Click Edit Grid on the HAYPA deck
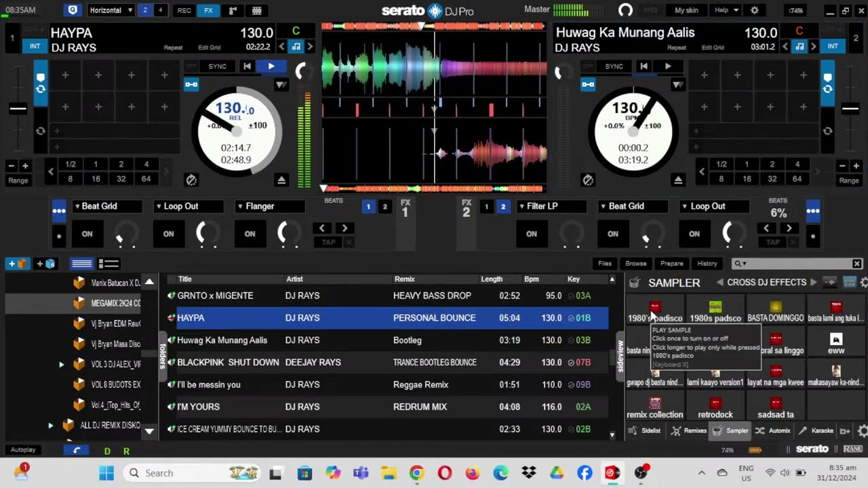Image resolution: width=868 pixels, height=488 pixels. (x=209, y=47)
